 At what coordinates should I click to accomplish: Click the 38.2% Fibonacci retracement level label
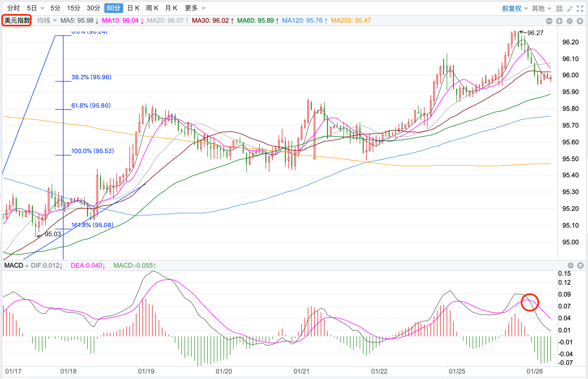(x=91, y=77)
